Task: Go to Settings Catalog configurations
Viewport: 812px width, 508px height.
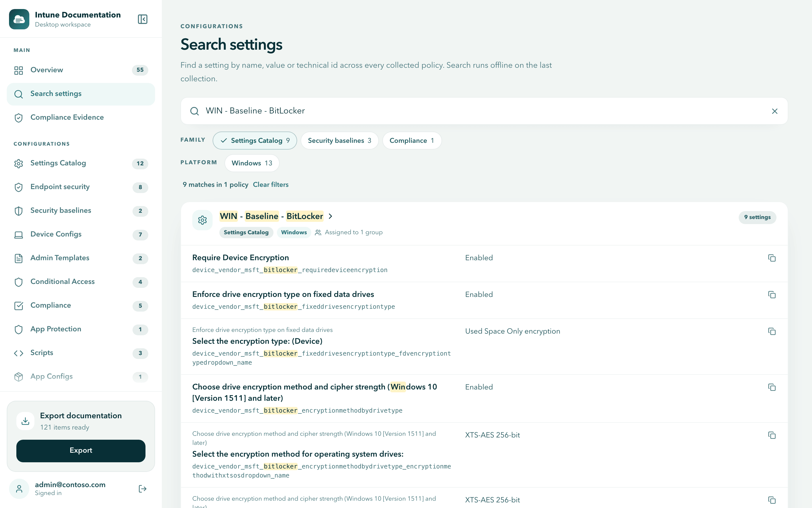Action: [81, 163]
